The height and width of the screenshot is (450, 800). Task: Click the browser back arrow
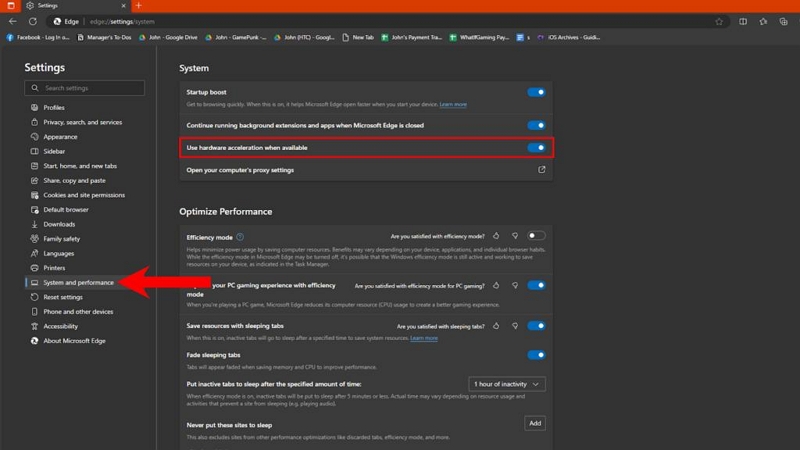tap(13, 21)
